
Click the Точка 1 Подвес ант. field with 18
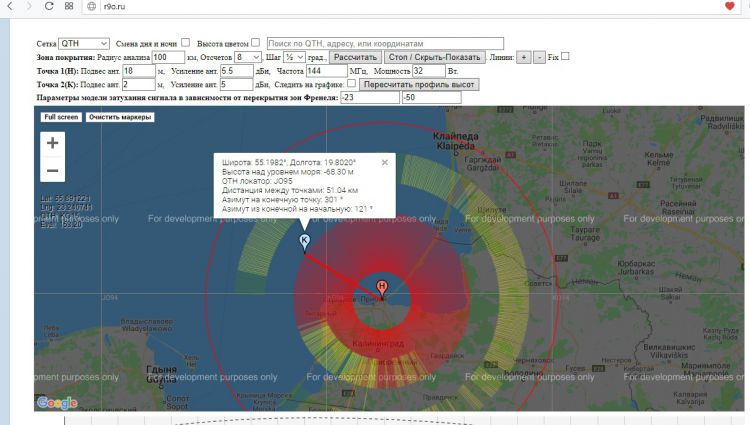[139, 71]
